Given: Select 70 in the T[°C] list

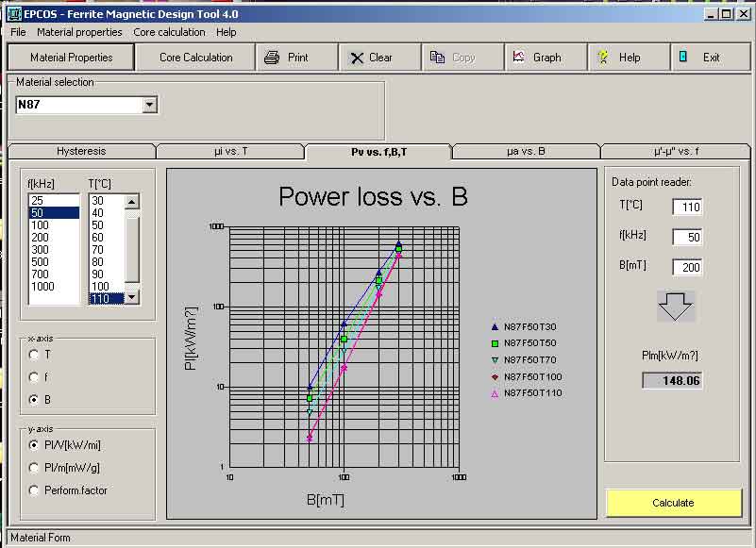Looking at the screenshot, I should point(107,250).
